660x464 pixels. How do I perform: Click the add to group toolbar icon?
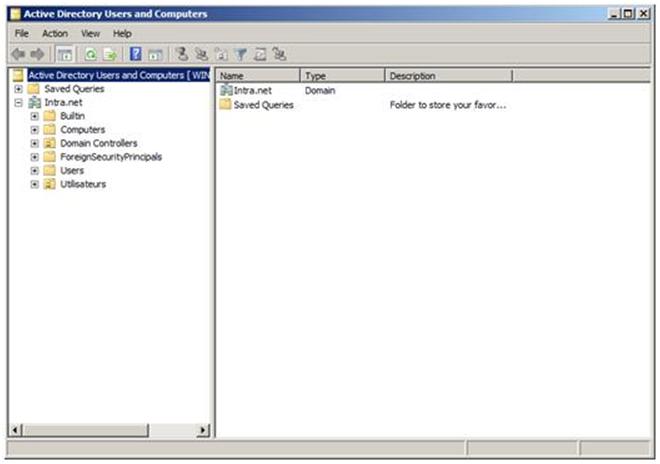coord(279,54)
